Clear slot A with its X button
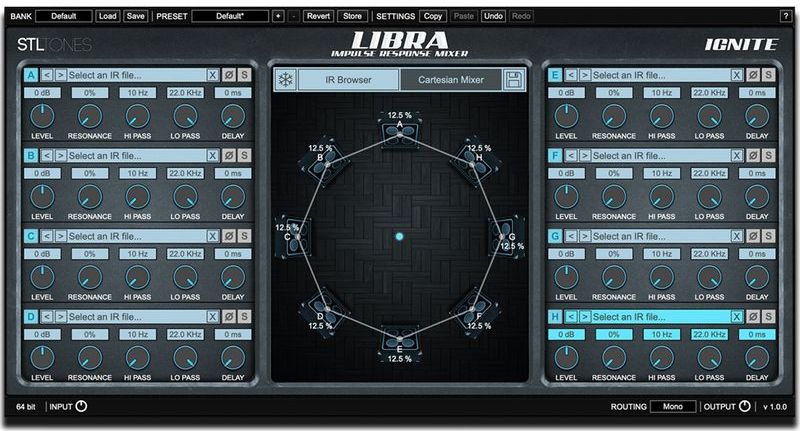Image resolution: width=800 pixels, height=431 pixels. coord(213,75)
